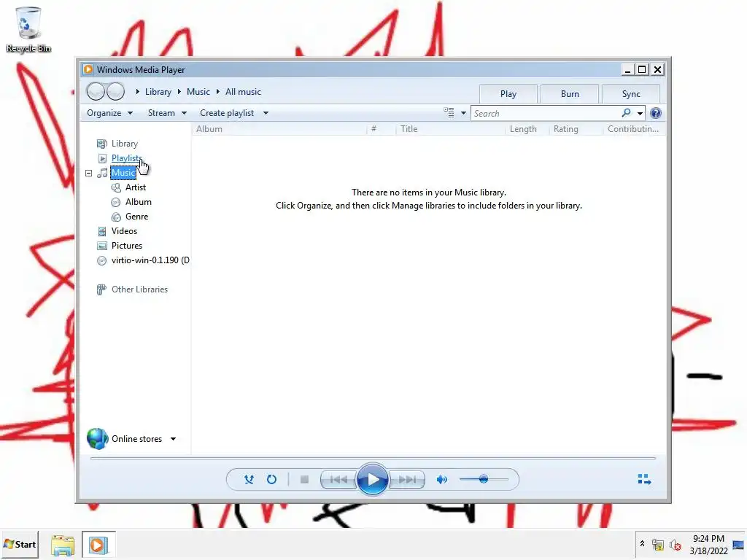The height and width of the screenshot is (560, 747).
Task: Show hidden system tray icons
Action: [642, 544]
